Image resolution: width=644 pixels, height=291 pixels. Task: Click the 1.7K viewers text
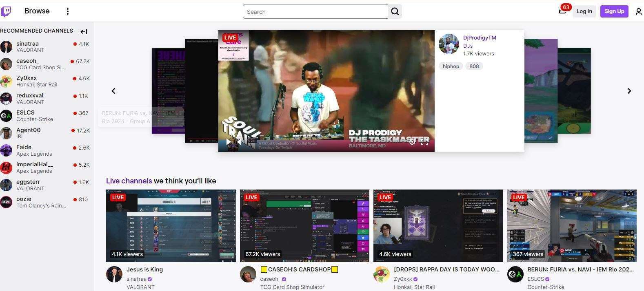pyautogui.click(x=478, y=53)
